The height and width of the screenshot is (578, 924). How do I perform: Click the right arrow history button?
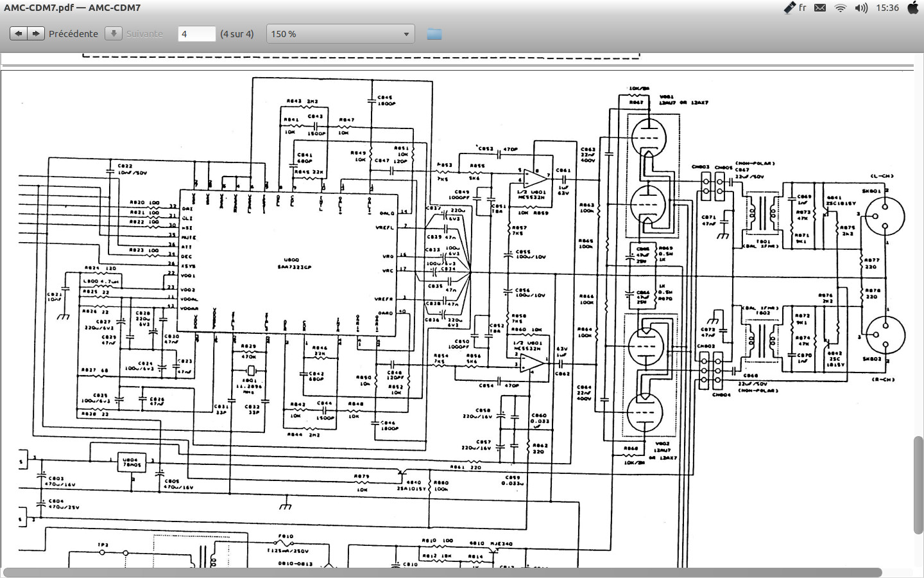(x=36, y=33)
